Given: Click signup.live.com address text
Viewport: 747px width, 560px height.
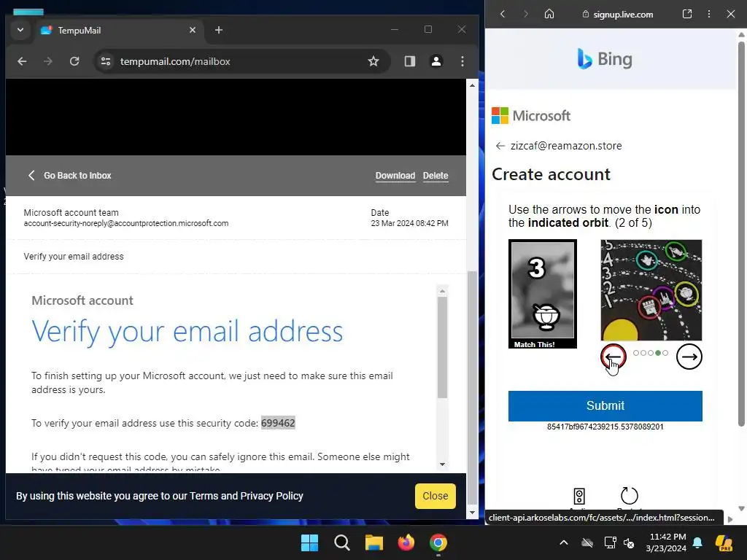Looking at the screenshot, I should point(623,15).
